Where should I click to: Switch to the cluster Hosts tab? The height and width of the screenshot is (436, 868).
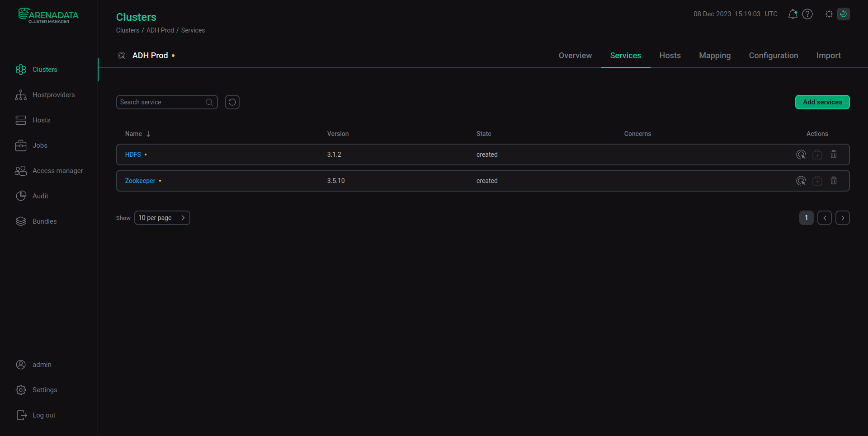point(670,56)
